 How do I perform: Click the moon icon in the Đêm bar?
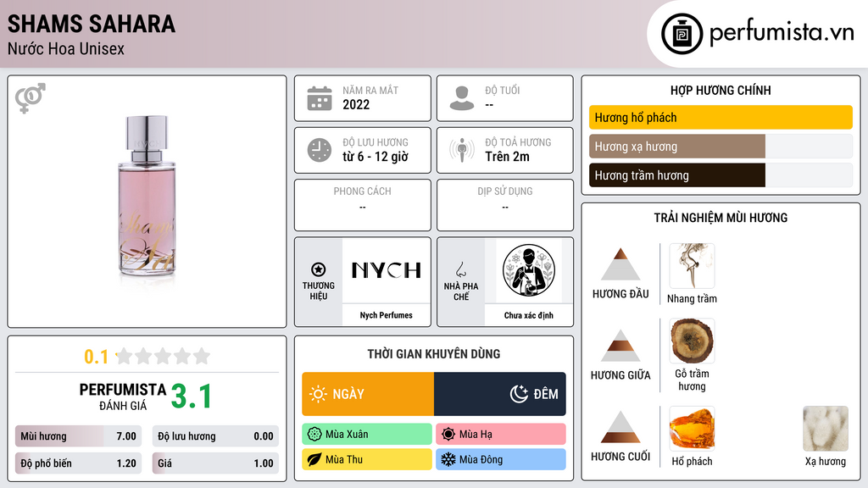(x=519, y=394)
